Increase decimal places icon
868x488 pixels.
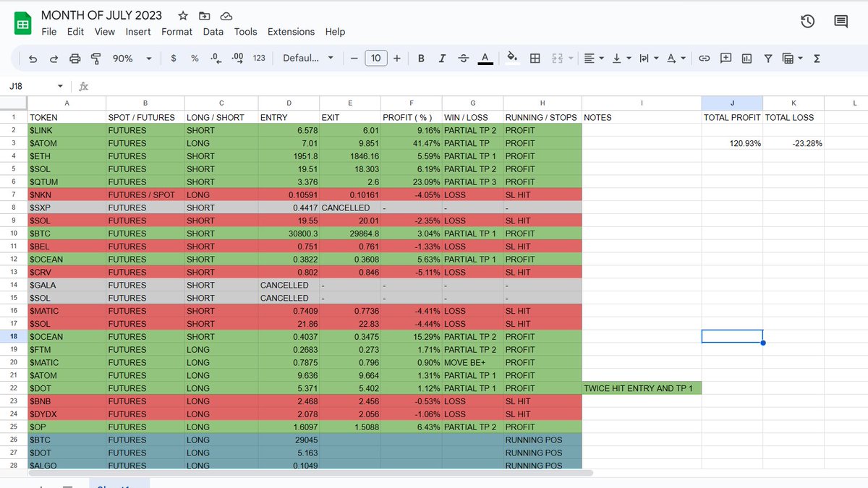click(x=237, y=59)
